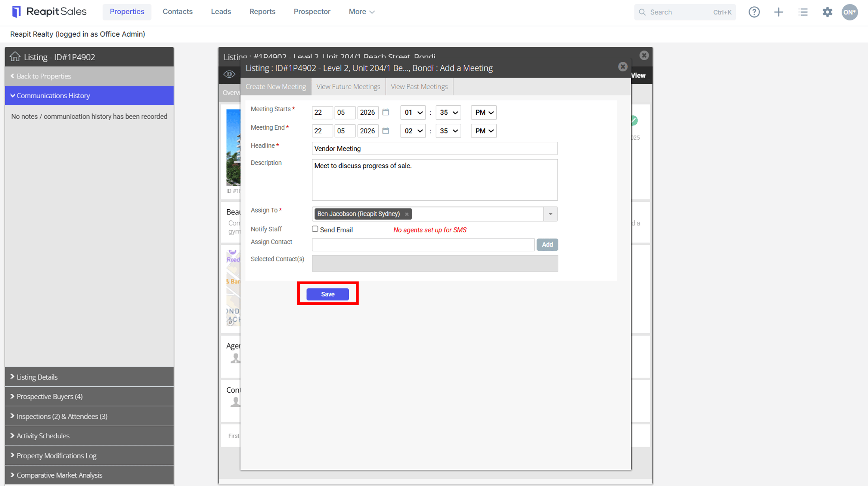Expand the Assign To dropdown arrow
The width and height of the screenshot is (868, 488).
click(550, 214)
